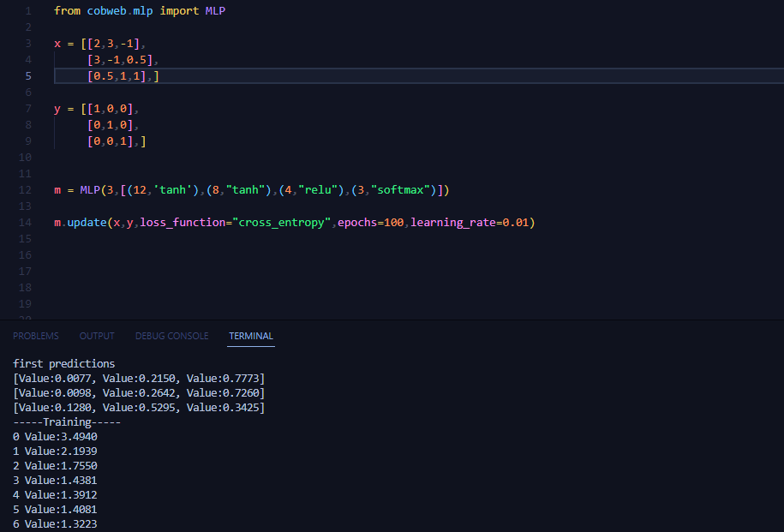Screen dimensions: 784x532
Task: Click the list [0,1,0] on line 8
Action: [110, 125]
